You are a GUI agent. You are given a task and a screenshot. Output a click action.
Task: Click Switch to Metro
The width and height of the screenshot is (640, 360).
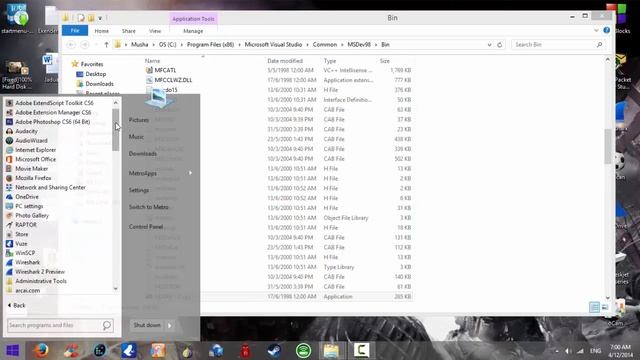pos(148,207)
